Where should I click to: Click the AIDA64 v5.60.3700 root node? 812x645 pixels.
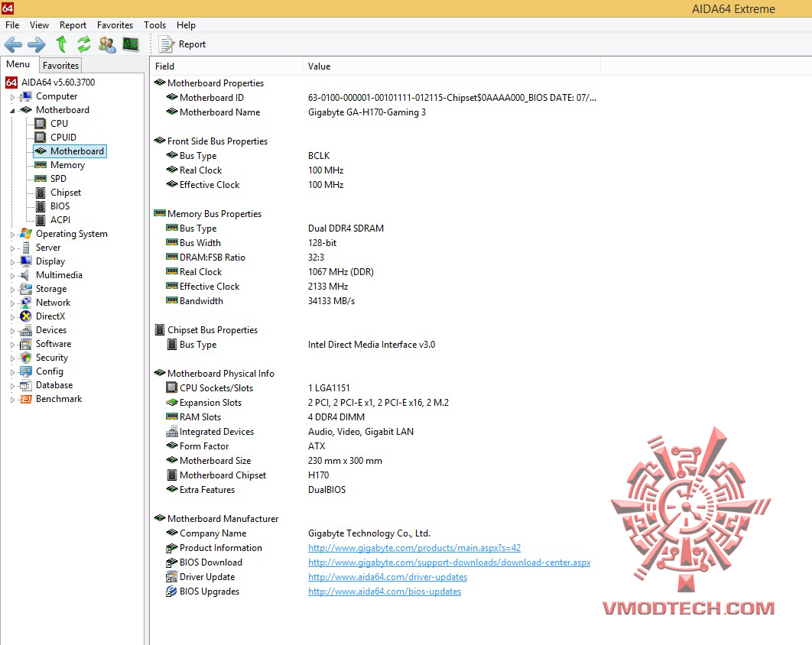58,83
